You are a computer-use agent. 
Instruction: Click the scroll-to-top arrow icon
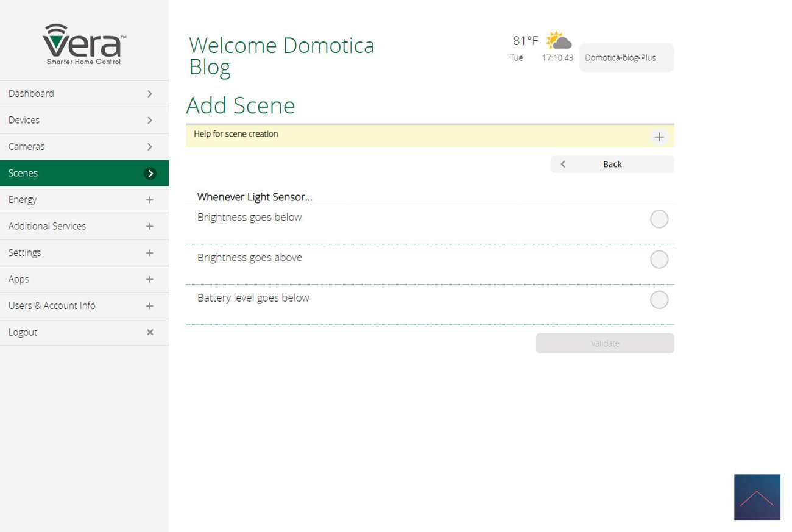click(757, 497)
